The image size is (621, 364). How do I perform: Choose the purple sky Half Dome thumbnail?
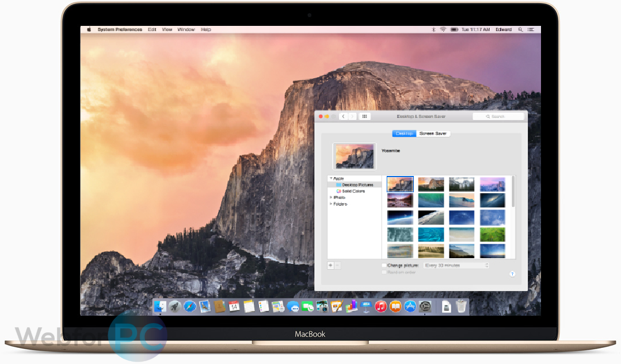(x=492, y=185)
